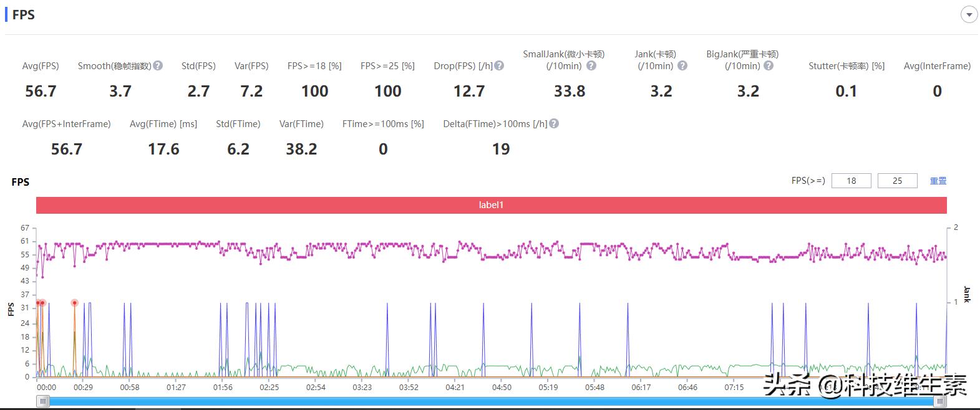Click the blue time range scrollbar track
The height and width of the screenshot is (410, 980).
491,402
